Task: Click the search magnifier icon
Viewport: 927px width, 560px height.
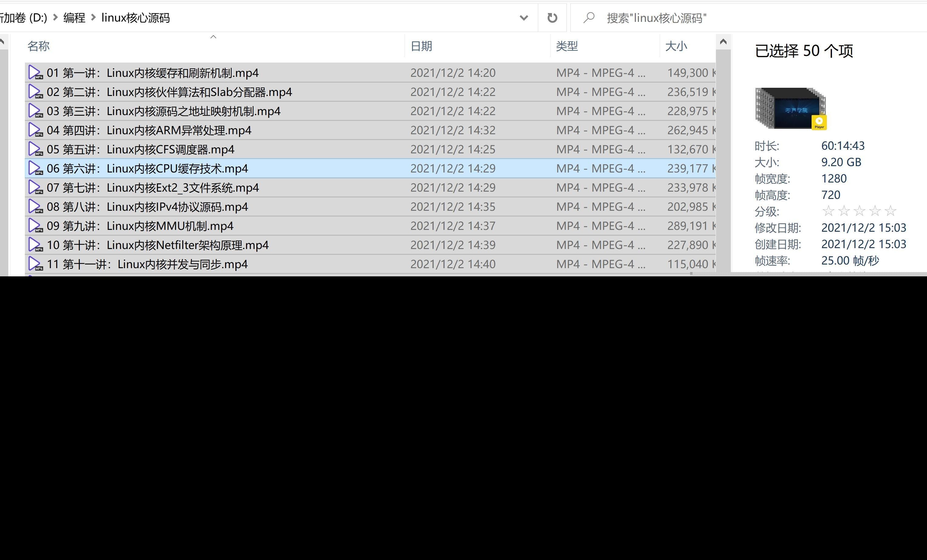Action: 589,18
